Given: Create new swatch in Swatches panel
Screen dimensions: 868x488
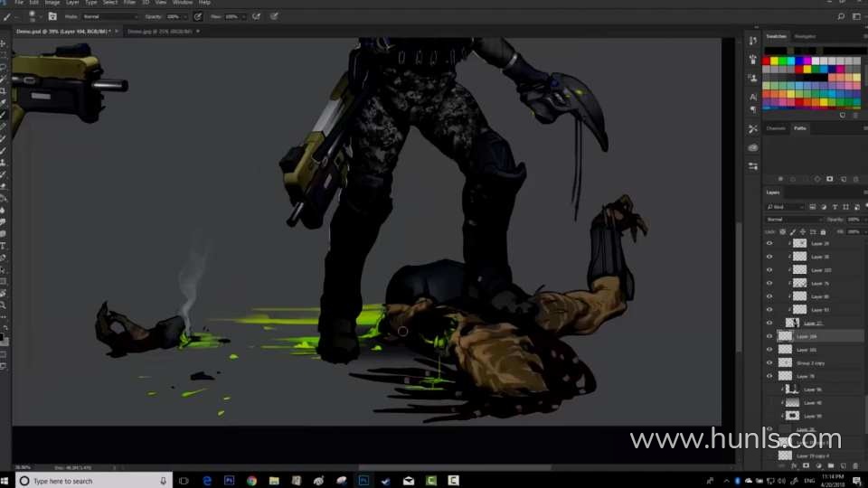Looking at the screenshot, I should pyautogui.click(x=843, y=115).
